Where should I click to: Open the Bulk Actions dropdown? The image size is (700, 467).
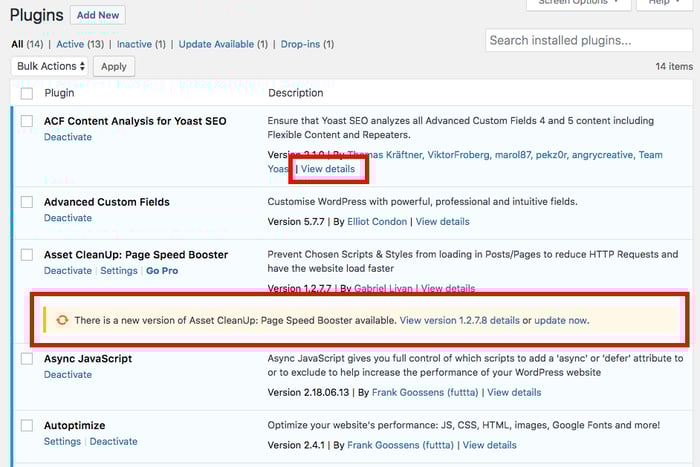coord(49,66)
